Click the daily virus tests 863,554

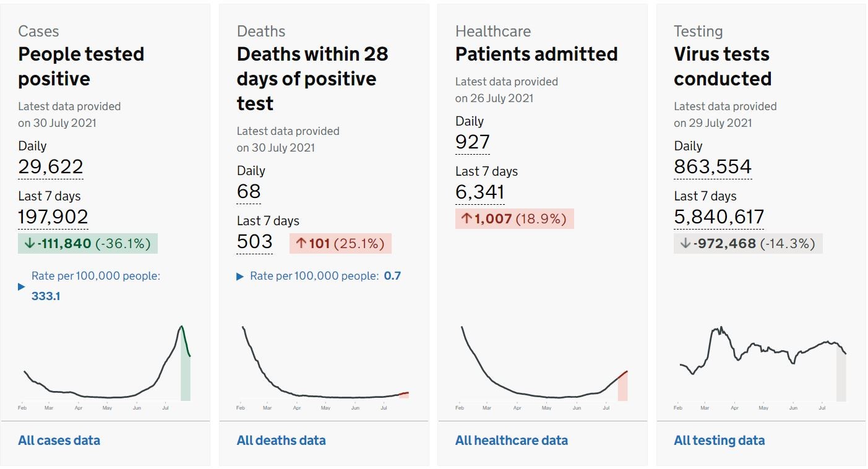713,167
